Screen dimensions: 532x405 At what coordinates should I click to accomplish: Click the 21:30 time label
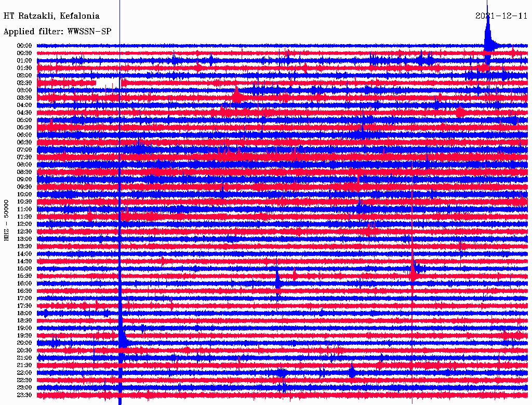pos(24,366)
